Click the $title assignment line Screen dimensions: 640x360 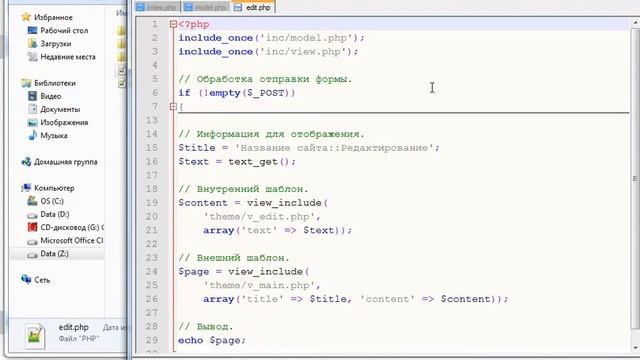(309, 148)
